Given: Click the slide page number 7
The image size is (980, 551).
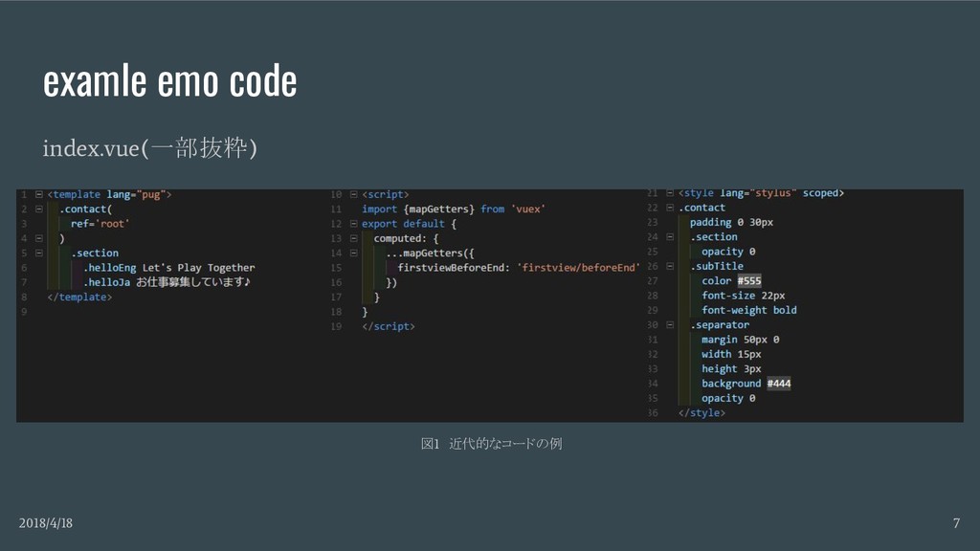Looking at the screenshot, I should point(956,523).
